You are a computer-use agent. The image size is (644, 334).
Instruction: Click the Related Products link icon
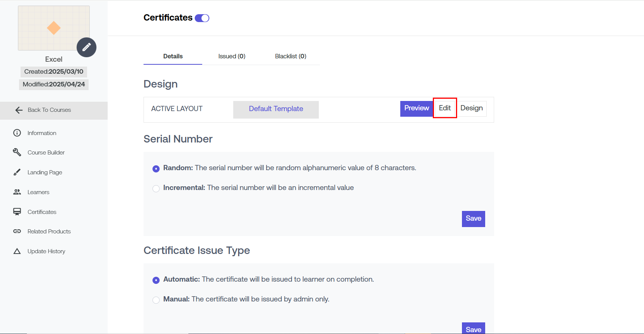[x=17, y=231]
